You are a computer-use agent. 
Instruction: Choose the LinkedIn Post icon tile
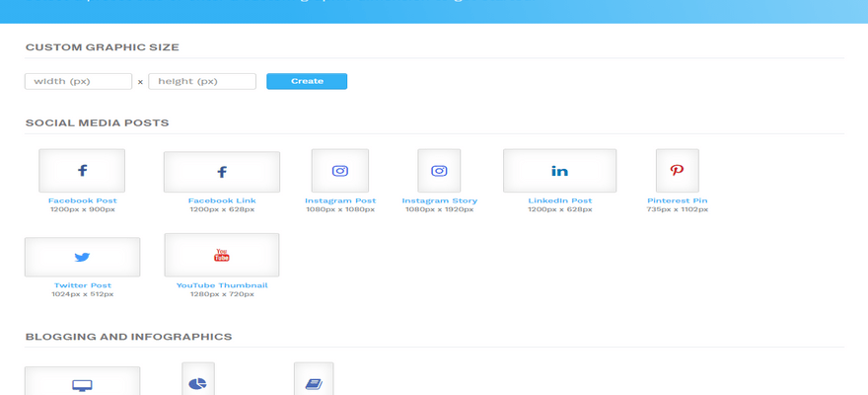[559, 171]
